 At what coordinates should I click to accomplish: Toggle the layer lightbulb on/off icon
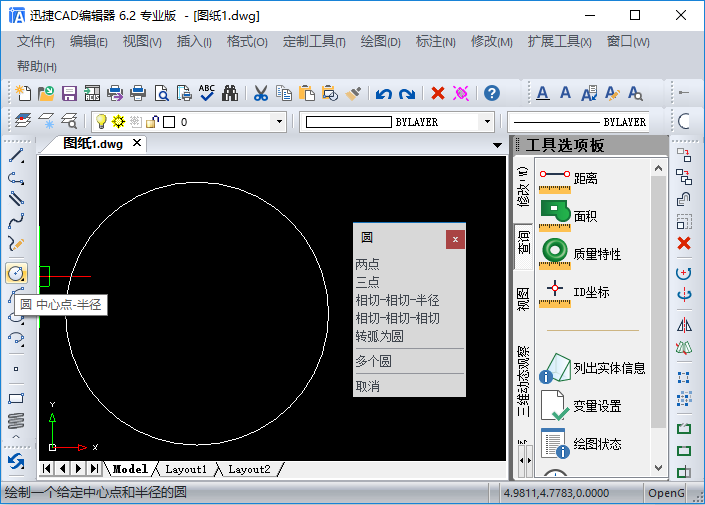coord(102,121)
